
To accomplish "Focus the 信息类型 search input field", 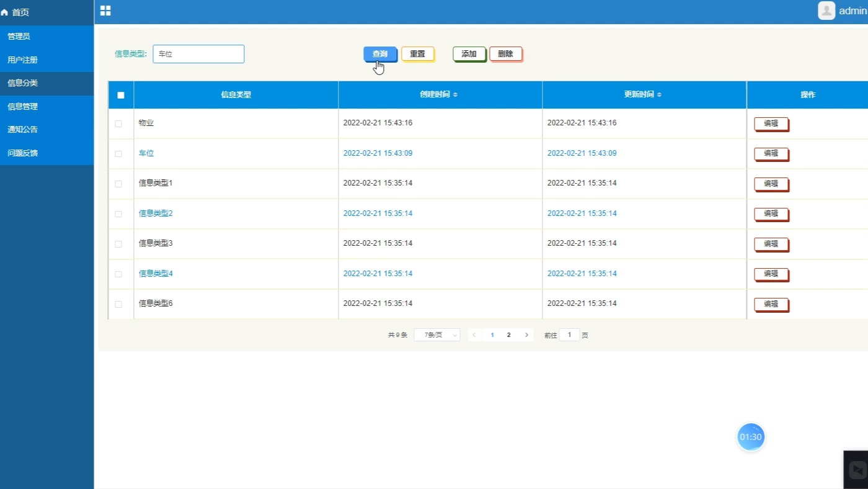I will point(198,54).
